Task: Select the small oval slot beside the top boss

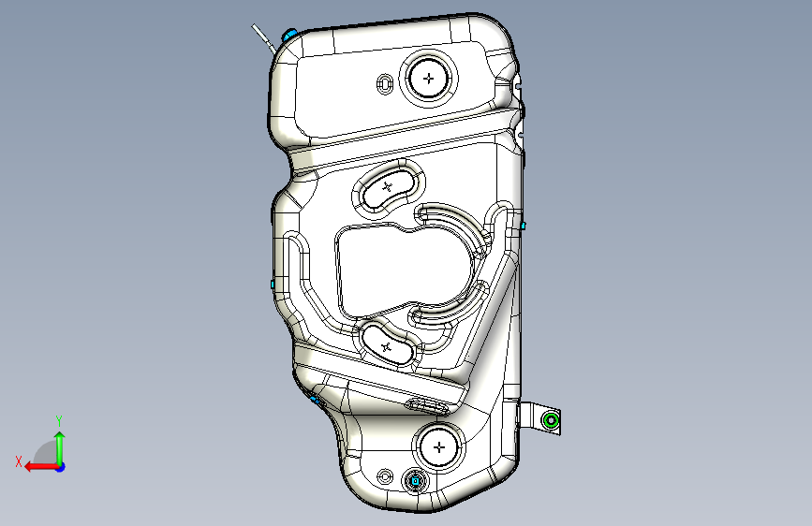Action: click(x=384, y=84)
